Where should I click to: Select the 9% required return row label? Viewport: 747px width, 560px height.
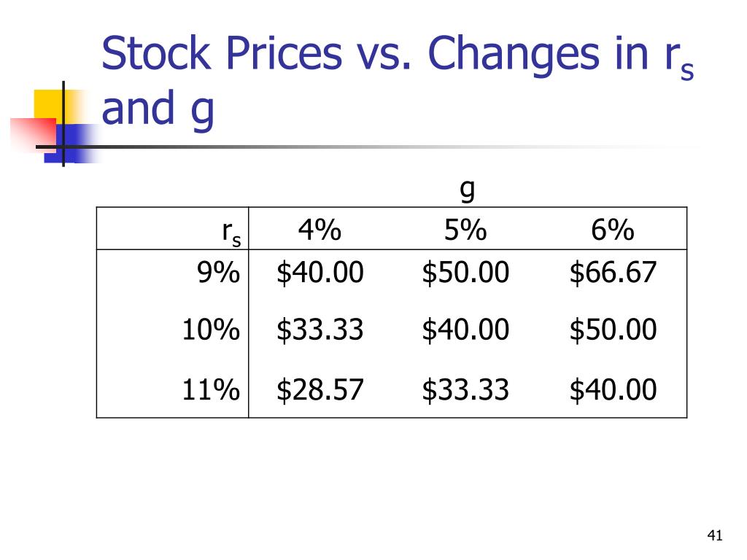tap(218, 273)
